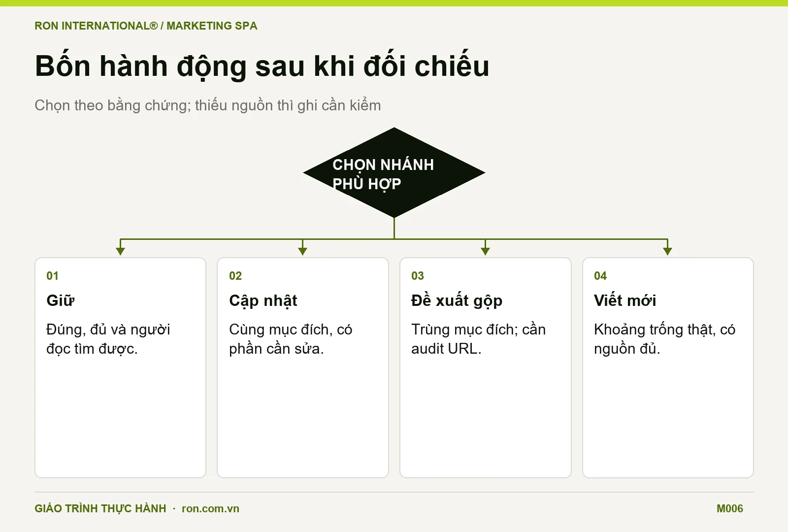Image resolution: width=788 pixels, height=532 pixels.
Task: Select the 'Viết mới' heading
Action: coord(625,300)
